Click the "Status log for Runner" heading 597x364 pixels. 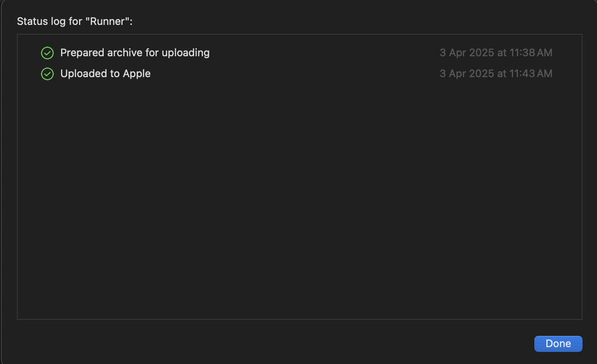tap(74, 21)
